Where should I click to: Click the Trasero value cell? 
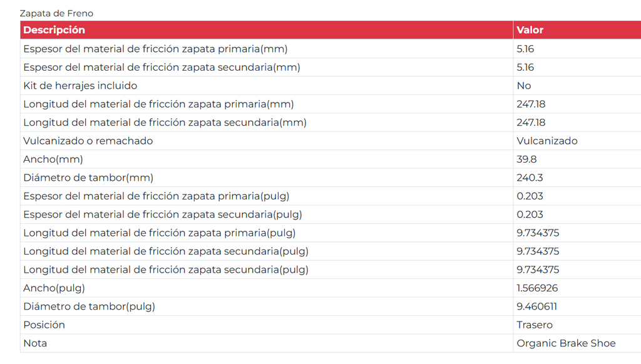(x=577, y=325)
